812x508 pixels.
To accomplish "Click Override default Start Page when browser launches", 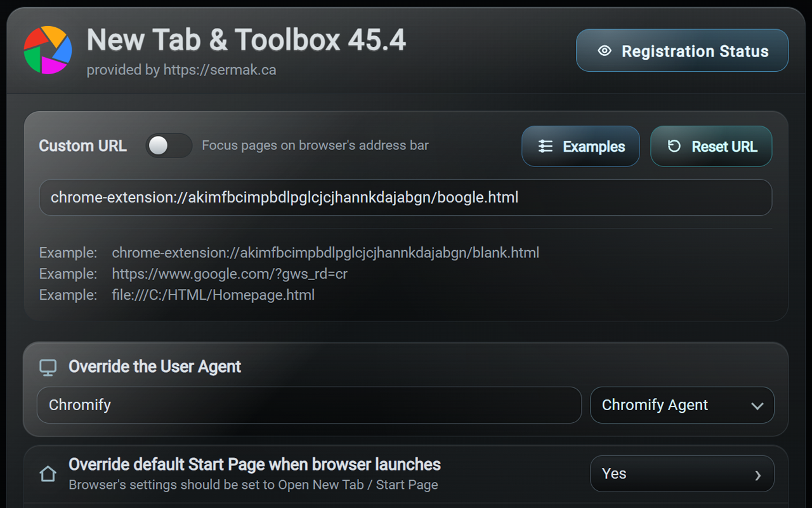I will pyautogui.click(x=254, y=464).
